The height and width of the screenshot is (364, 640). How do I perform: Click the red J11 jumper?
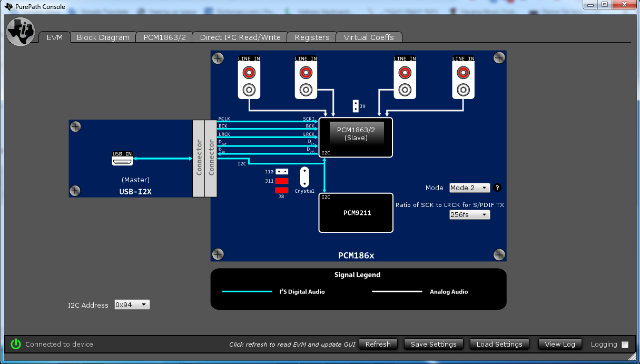point(282,181)
